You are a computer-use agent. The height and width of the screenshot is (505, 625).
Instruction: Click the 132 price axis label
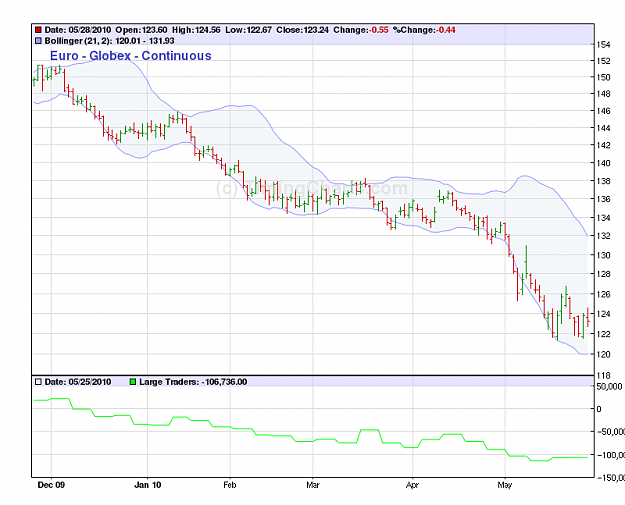tap(603, 236)
